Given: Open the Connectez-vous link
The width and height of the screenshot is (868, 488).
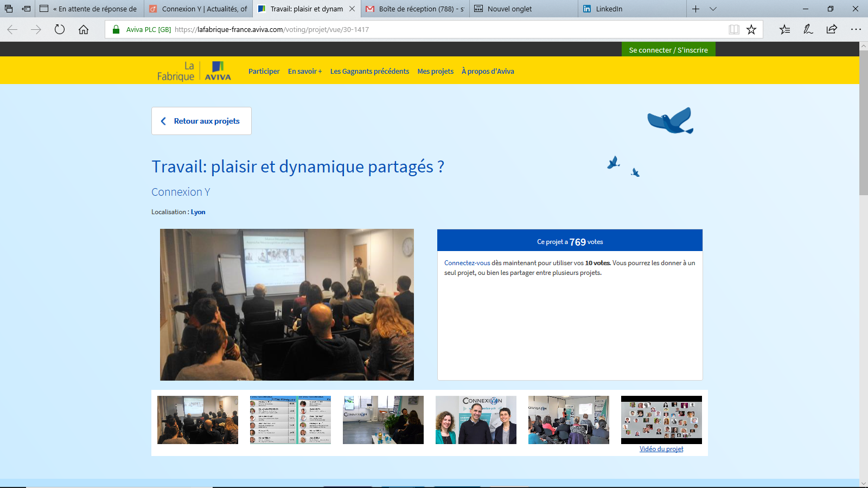Looking at the screenshot, I should 467,263.
